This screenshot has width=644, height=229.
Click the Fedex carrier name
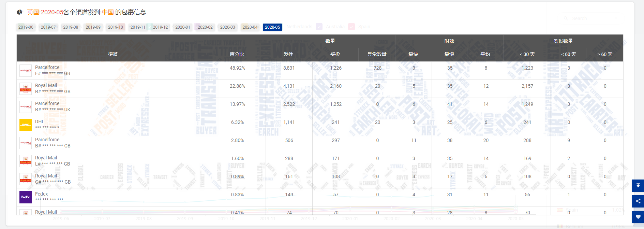tap(42, 194)
